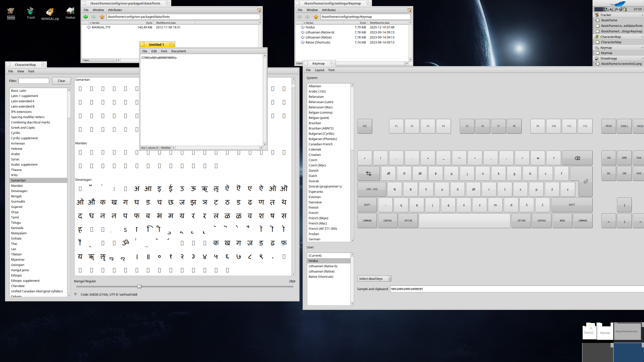The image size is (644, 362).
Task: Toggle the left OPTION key
Action: (x=408, y=221)
